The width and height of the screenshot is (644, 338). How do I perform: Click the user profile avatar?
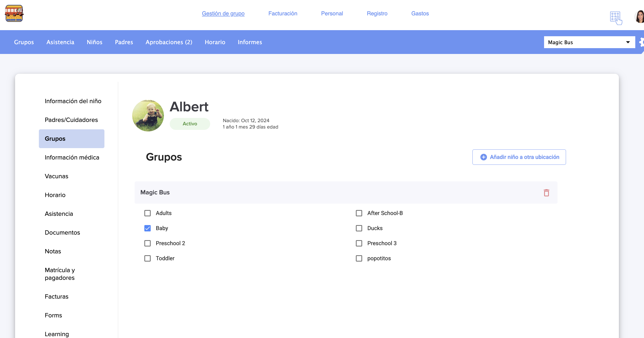point(639,17)
